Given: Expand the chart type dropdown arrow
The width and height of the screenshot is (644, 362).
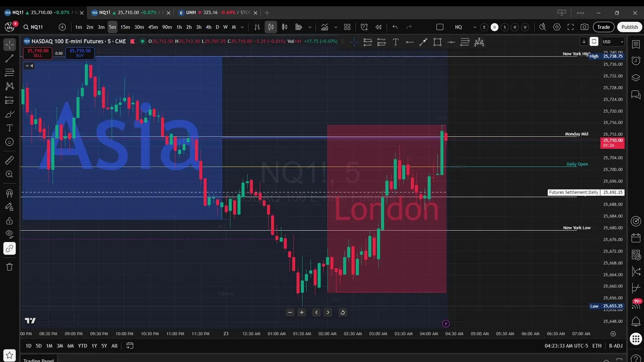Looking at the screenshot, I should point(310,27).
